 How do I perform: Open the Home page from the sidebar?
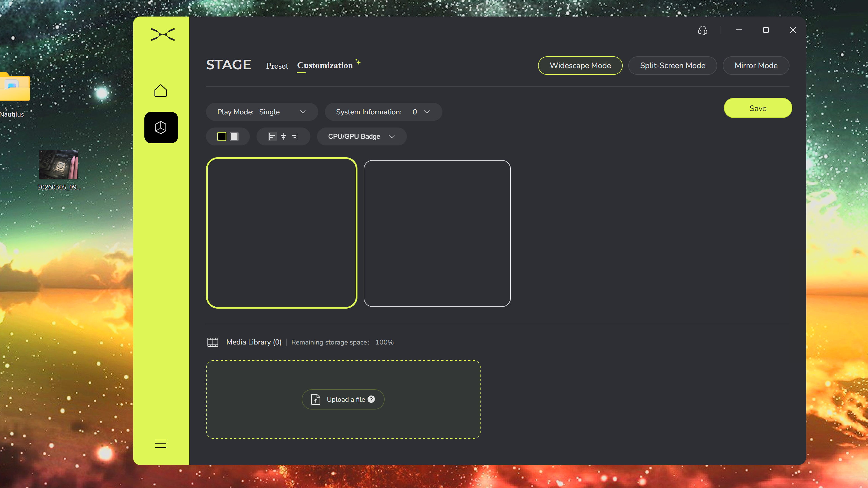pyautogui.click(x=161, y=90)
